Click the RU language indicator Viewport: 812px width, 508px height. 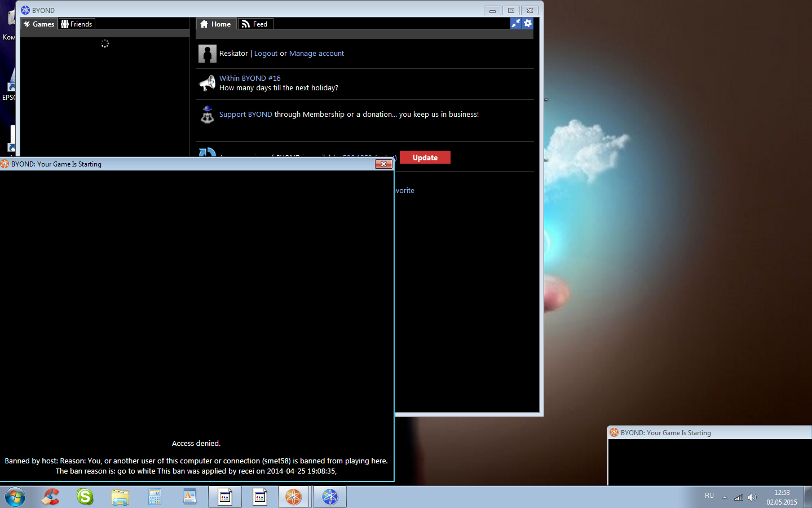[709, 496]
